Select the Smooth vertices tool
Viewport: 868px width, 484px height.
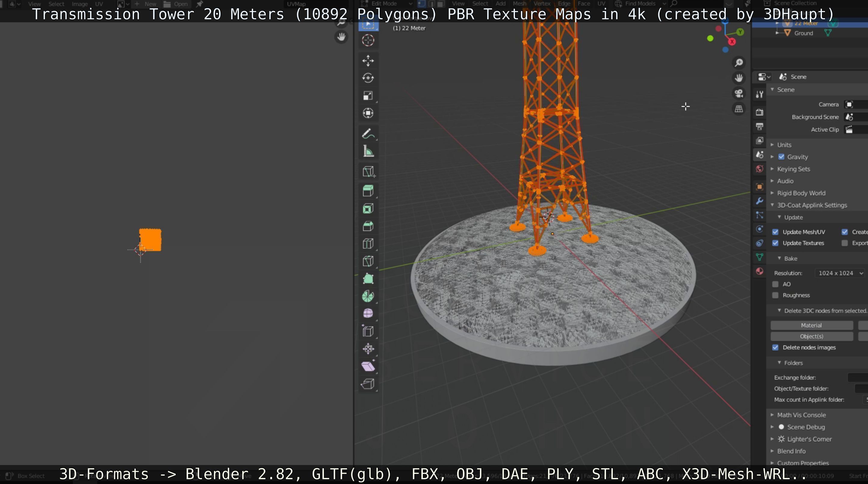click(x=368, y=313)
